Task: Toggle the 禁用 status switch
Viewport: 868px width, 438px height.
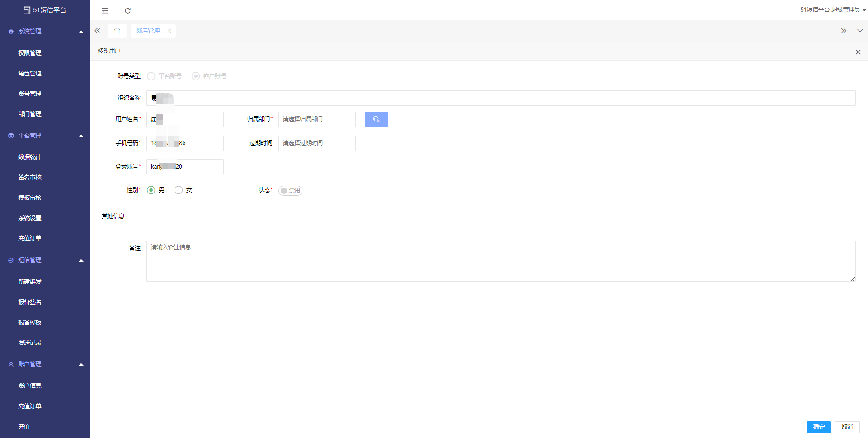Action: pyautogui.click(x=290, y=190)
